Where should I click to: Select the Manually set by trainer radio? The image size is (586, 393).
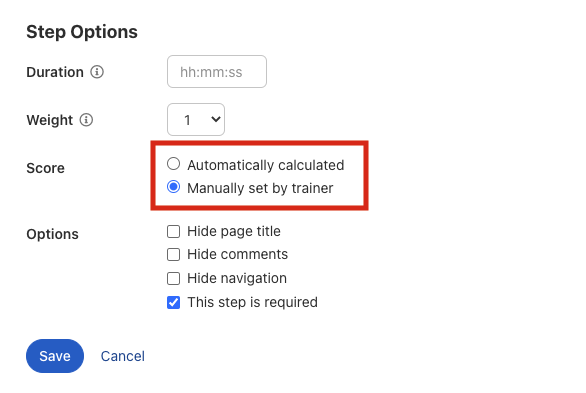click(x=173, y=187)
